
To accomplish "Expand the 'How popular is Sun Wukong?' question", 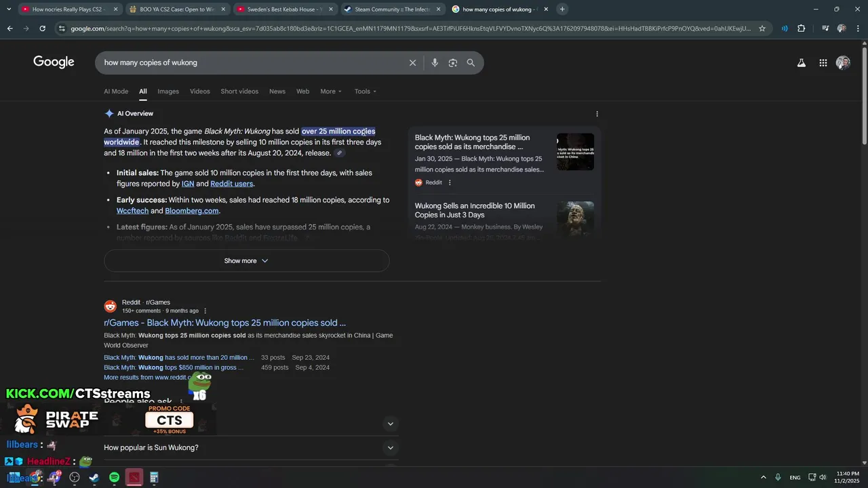I will click(250, 447).
